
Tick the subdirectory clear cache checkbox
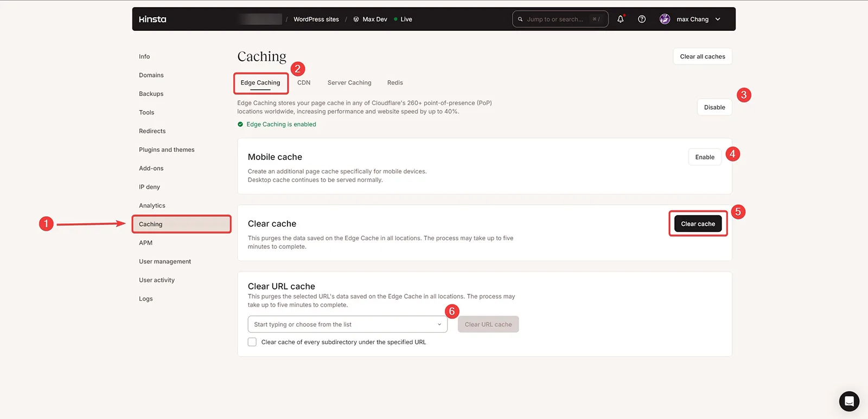[252, 342]
